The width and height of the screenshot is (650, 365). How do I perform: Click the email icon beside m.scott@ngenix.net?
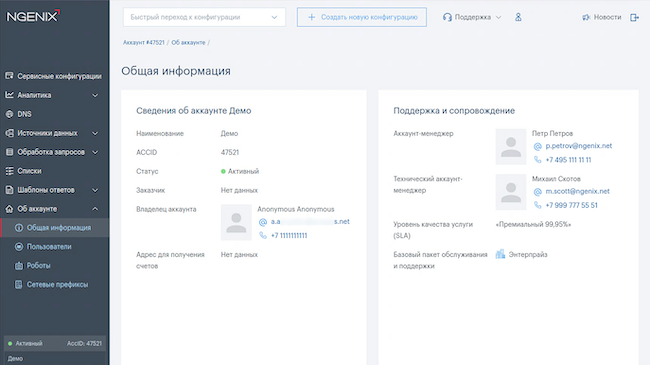click(x=538, y=192)
